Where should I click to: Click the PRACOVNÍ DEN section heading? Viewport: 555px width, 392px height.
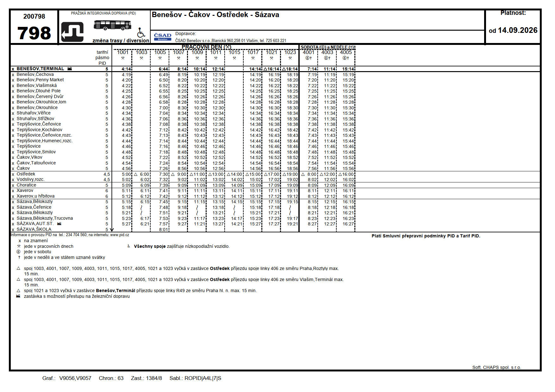point(206,47)
